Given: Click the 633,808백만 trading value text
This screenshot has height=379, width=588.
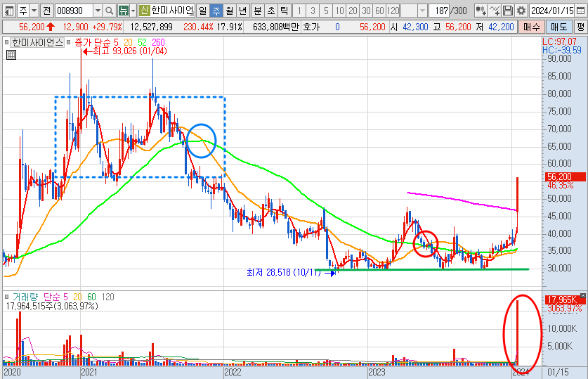Looking at the screenshot, I should pos(275,27).
